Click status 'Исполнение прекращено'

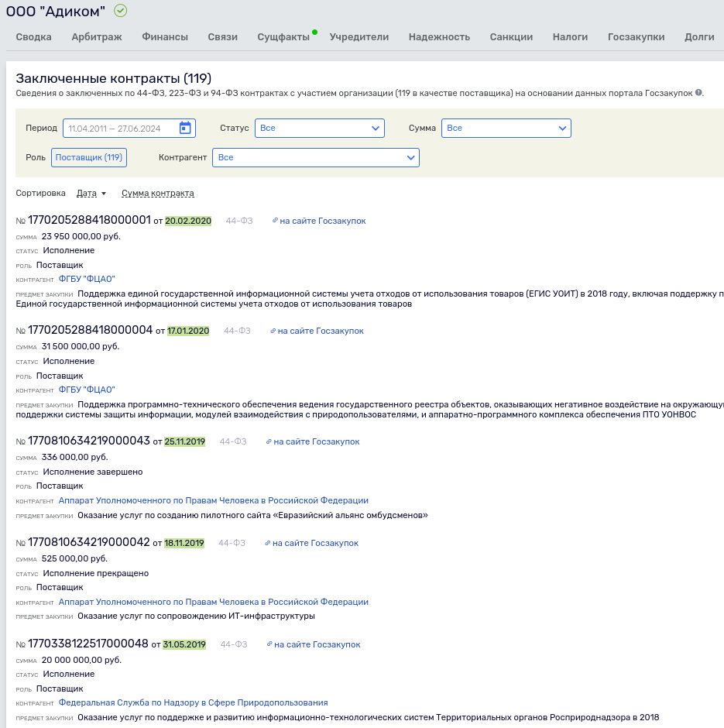point(95,573)
